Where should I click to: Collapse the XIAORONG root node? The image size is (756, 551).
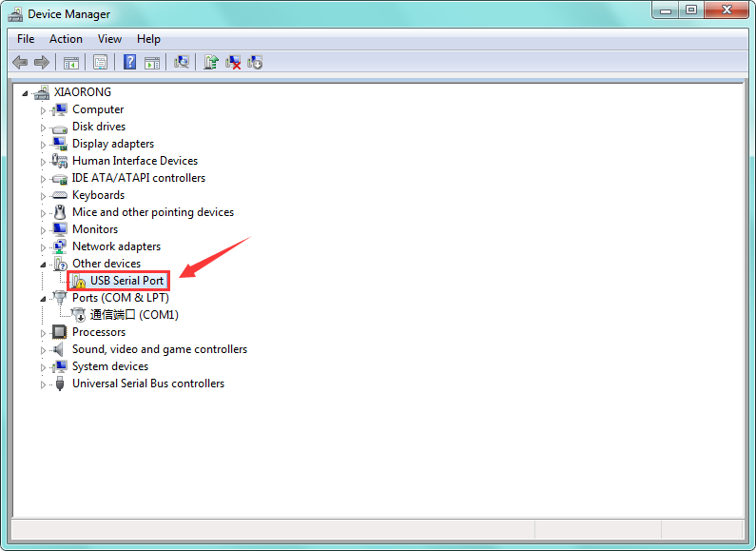click(x=25, y=93)
